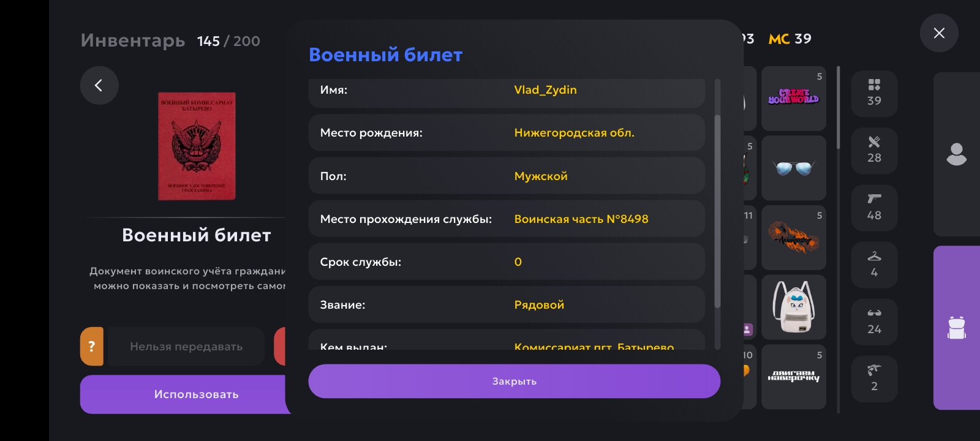
Task: Close the inventory with X button
Action: (939, 33)
